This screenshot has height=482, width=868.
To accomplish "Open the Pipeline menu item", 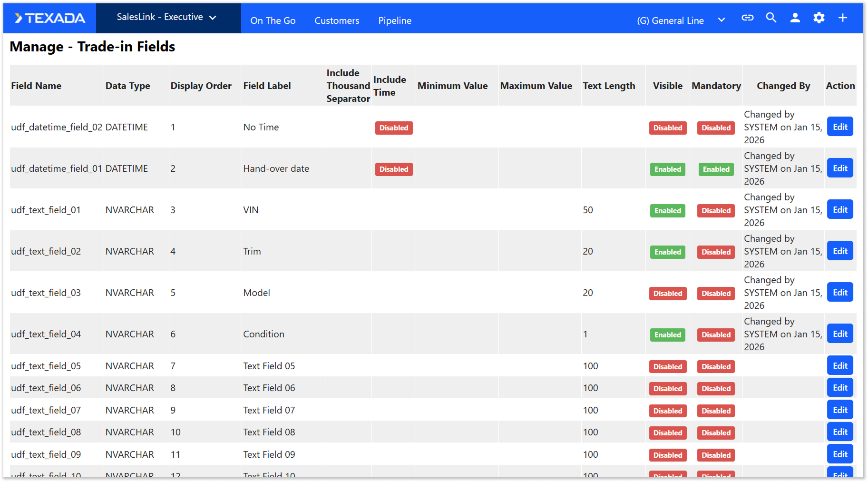I will tap(395, 20).
